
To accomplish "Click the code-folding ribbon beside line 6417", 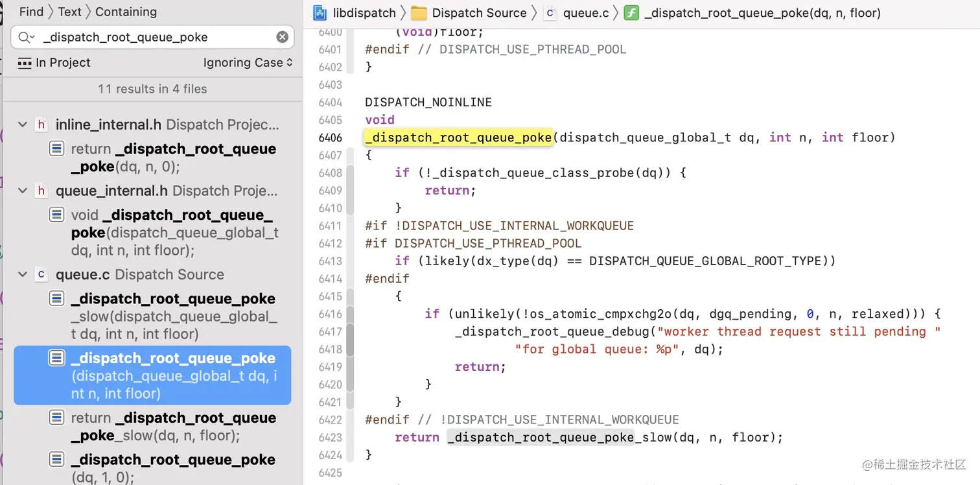I will click(x=350, y=331).
